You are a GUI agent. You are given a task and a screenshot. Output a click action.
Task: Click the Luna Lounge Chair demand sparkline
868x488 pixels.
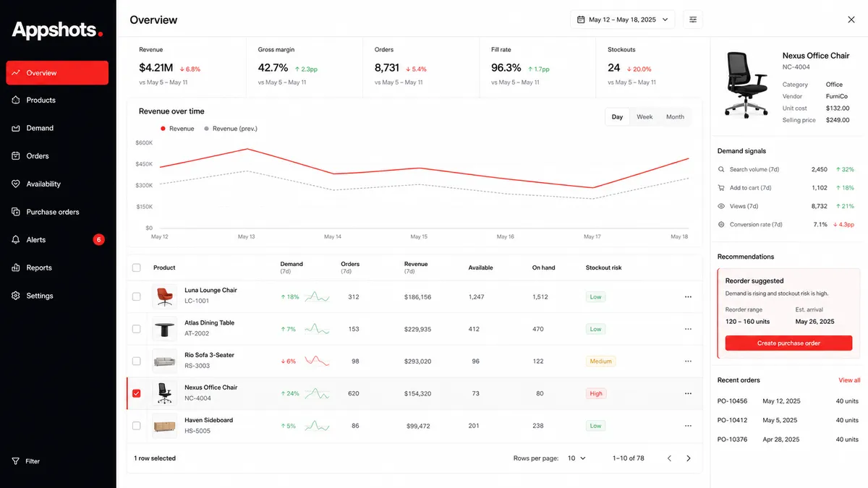pos(317,296)
